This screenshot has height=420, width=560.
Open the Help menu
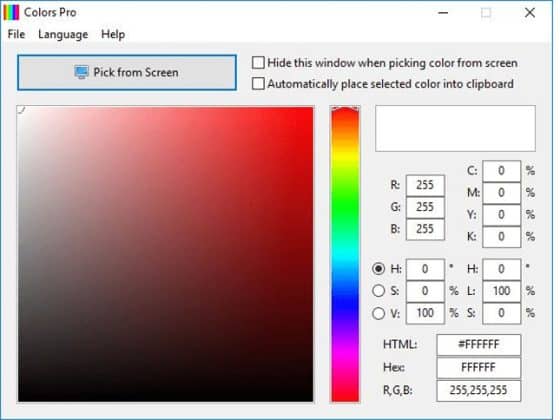point(113,34)
